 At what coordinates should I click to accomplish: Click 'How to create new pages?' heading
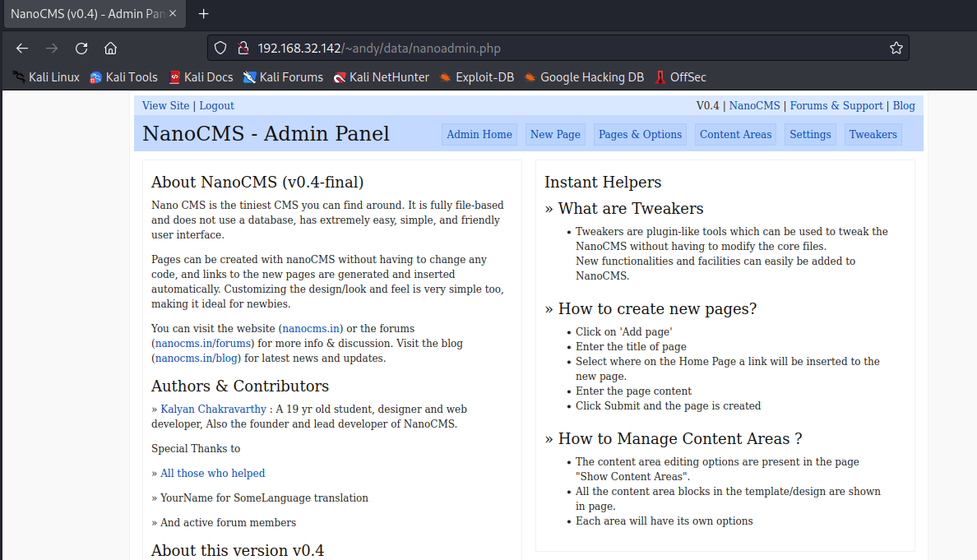pos(657,308)
